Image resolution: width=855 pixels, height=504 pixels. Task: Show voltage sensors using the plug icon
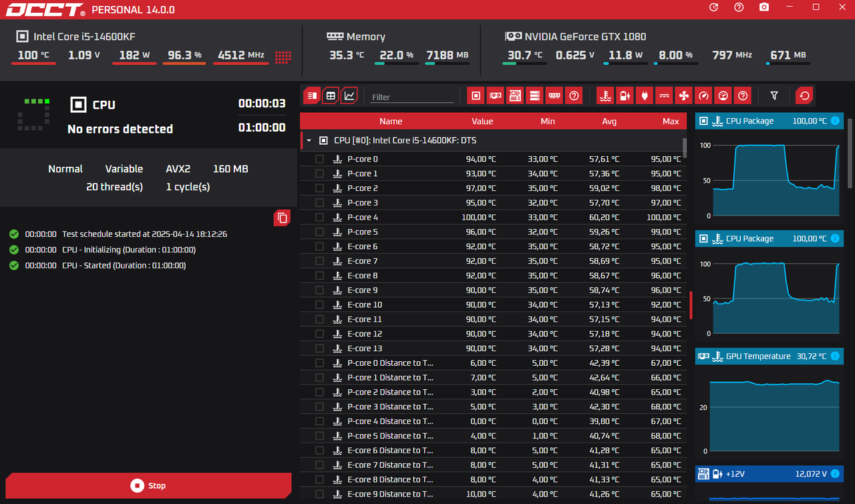click(x=643, y=95)
